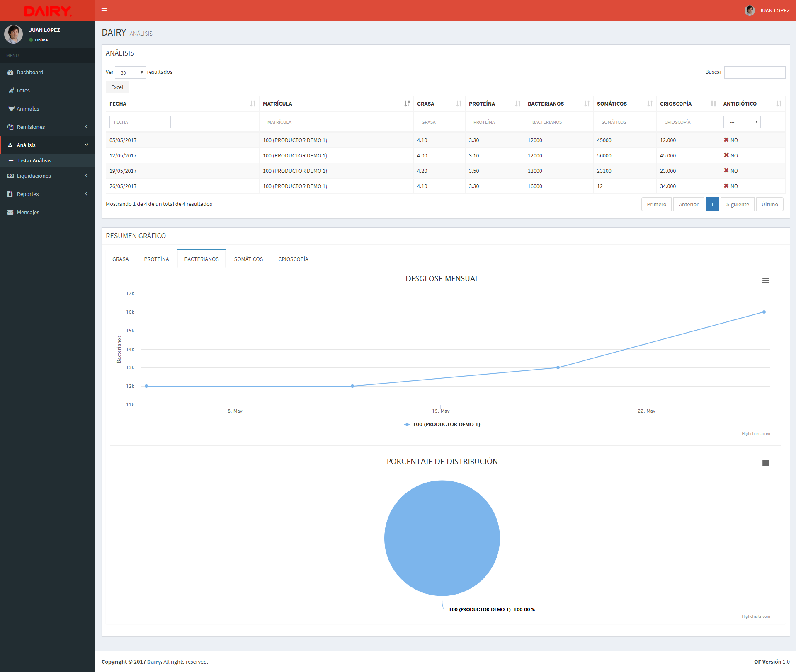Viewport: 796px width, 672px height.
Task: Open the Antibiótico filter dropdown
Action: (x=742, y=122)
